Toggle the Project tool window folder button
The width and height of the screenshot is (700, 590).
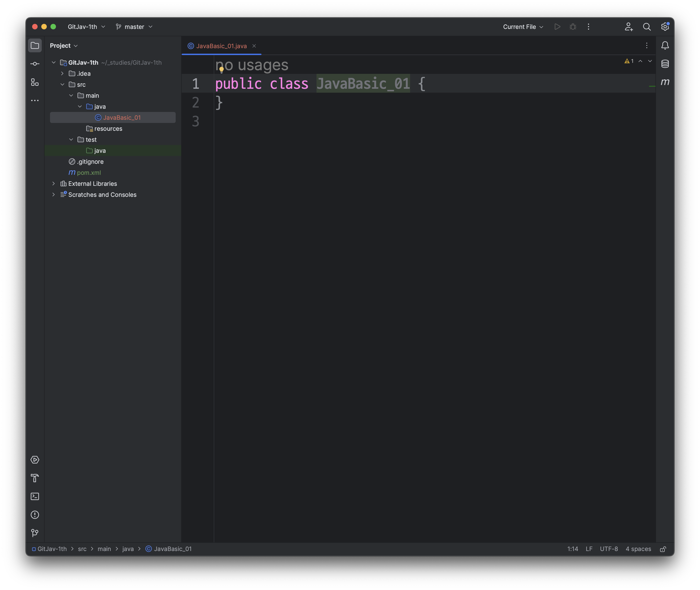tap(35, 45)
